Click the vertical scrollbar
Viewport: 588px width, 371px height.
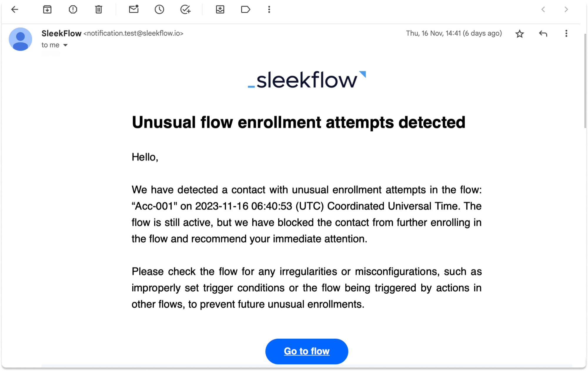(x=585, y=81)
